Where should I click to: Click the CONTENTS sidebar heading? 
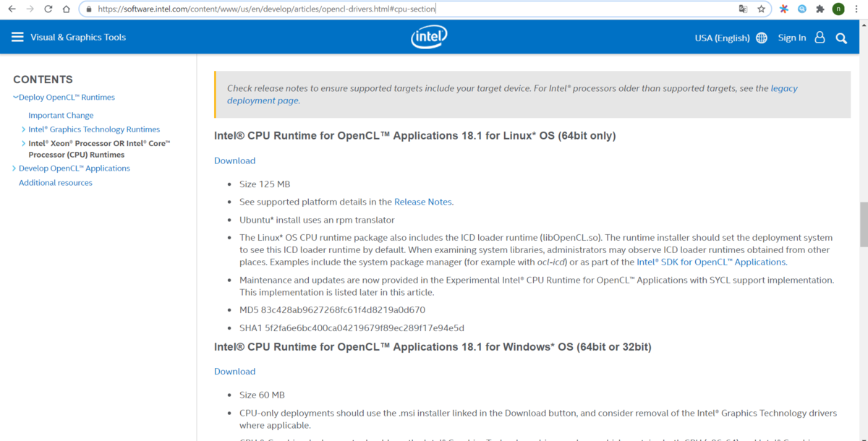point(43,80)
